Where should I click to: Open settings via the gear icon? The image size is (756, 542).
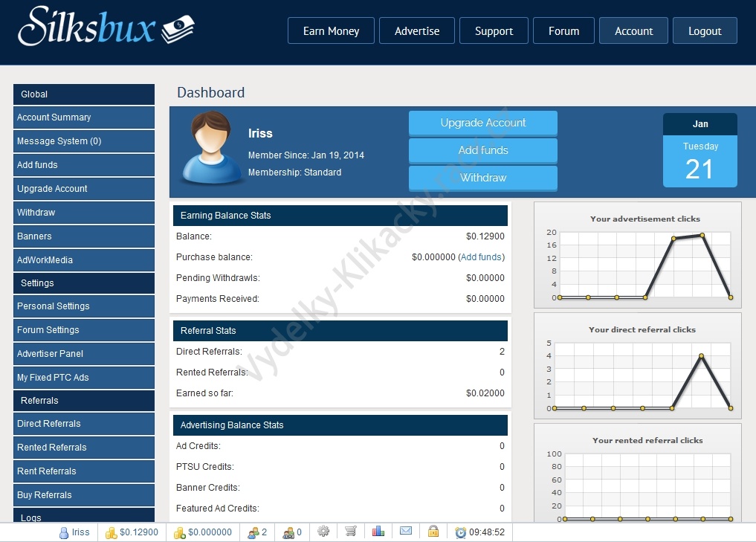pos(323,532)
